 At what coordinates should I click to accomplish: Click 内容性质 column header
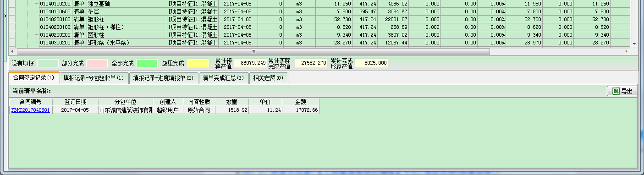pyautogui.click(x=199, y=102)
